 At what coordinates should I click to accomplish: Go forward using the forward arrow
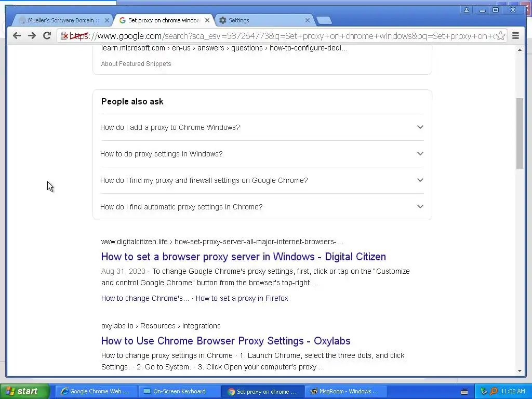click(32, 36)
